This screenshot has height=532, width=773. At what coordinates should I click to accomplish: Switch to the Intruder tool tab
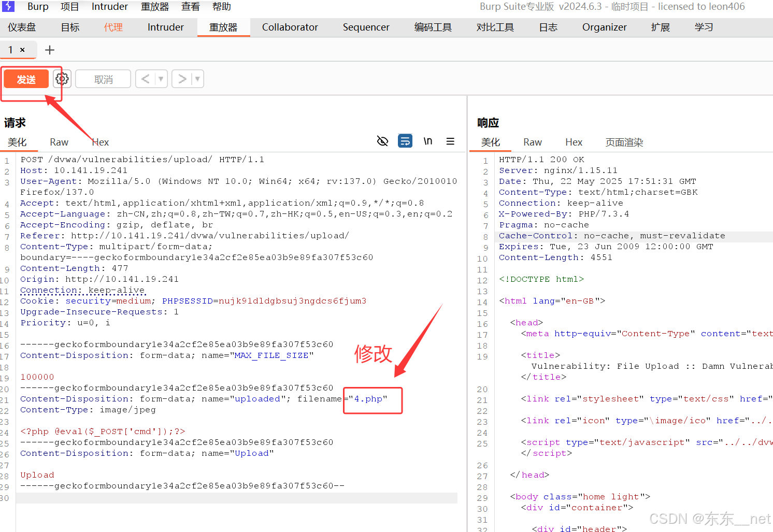(166, 27)
